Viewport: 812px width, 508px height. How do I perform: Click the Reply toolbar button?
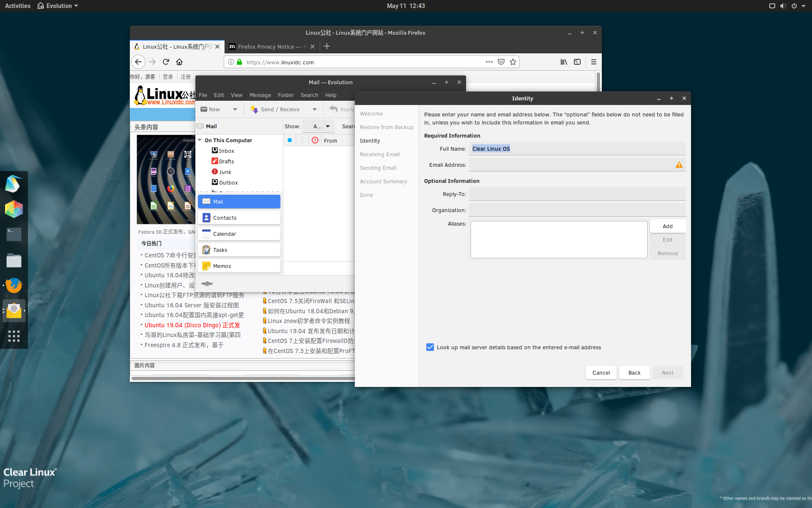coord(343,109)
